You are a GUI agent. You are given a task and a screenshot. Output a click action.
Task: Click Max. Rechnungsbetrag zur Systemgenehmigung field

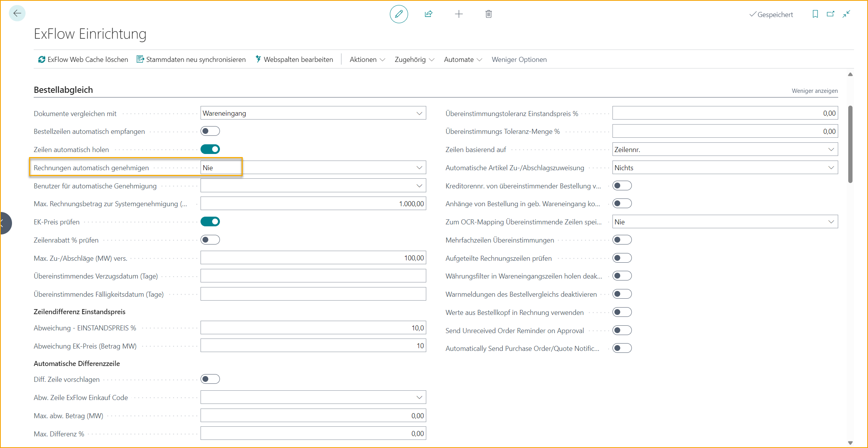[313, 203]
